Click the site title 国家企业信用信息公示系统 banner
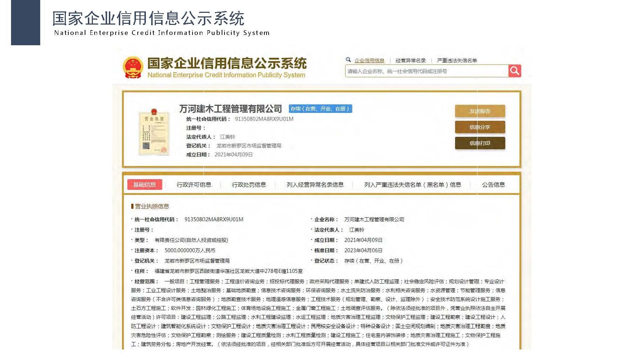Viewport: 644px width, 363px height. [227, 67]
